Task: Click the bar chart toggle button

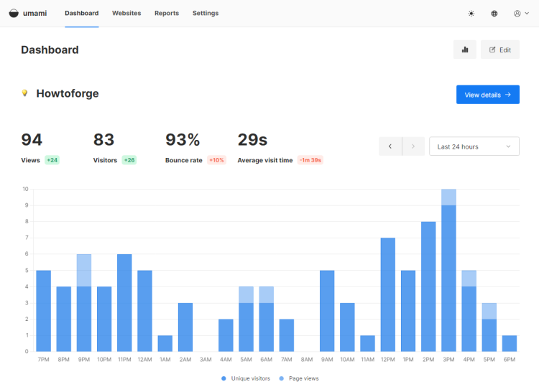Action: [465, 50]
